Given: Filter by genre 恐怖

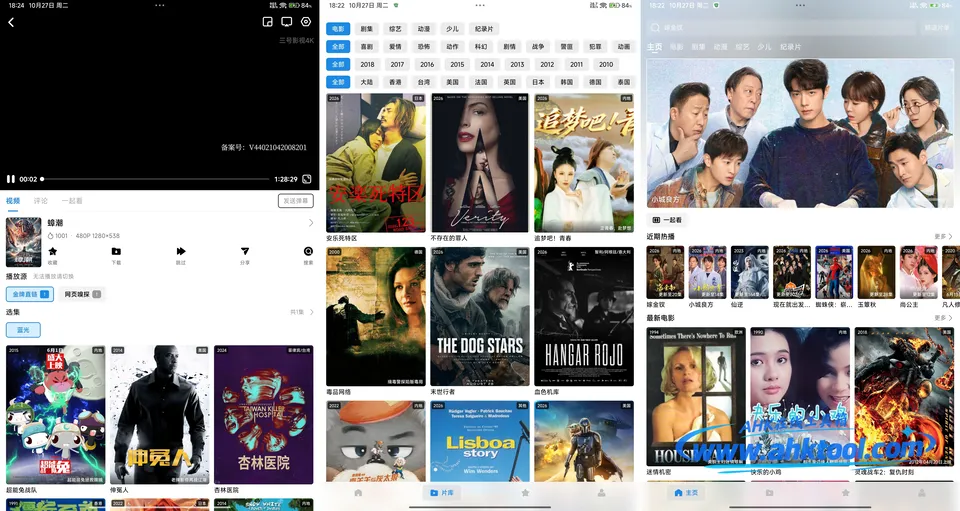Looking at the screenshot, I should pyautogui.click(x=424, y=47).
